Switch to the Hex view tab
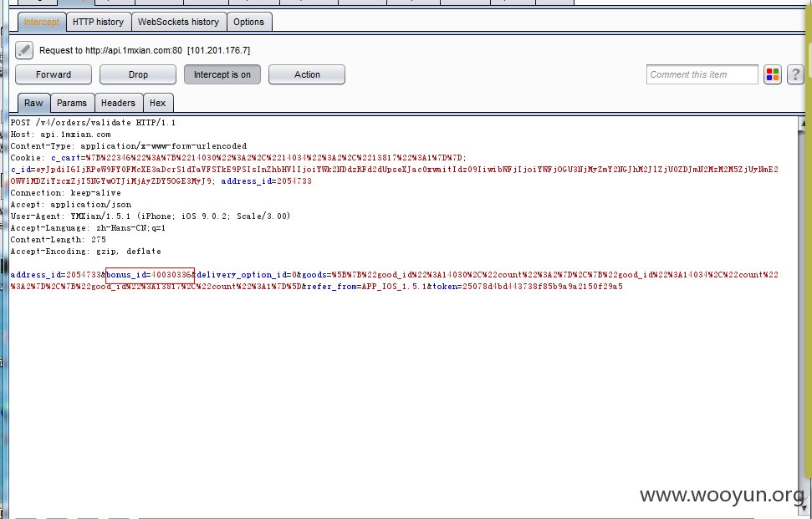The width and height of the screenshot is (812, 519). click(x=157, y=103)
